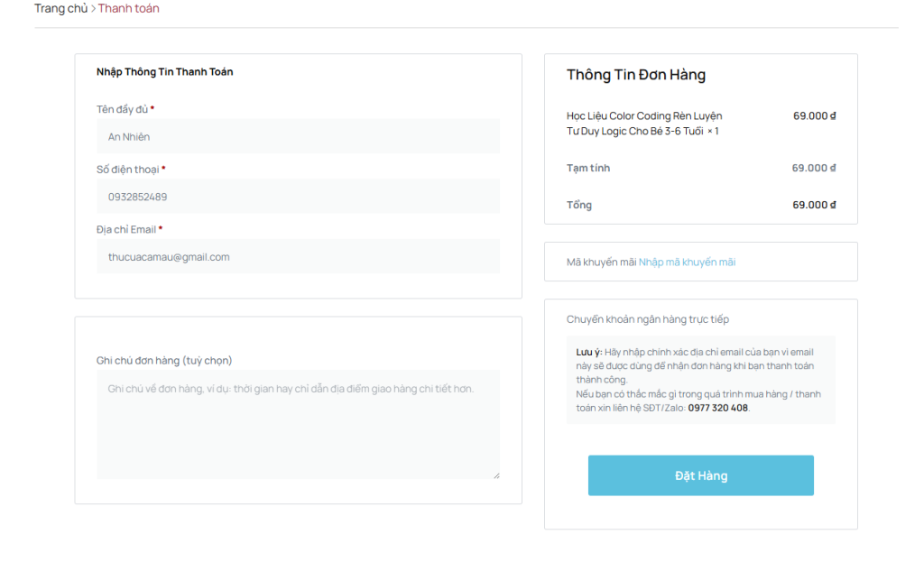
Task: Open the Nhập mã khuyến mãi link
Action: pos(687,262)
